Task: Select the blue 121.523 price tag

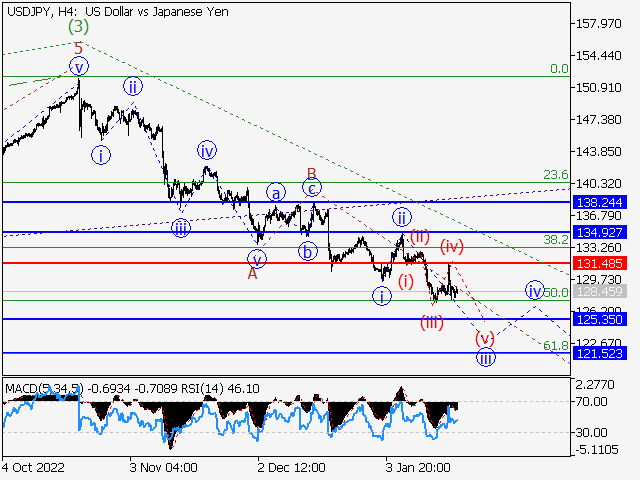Action: [x=599, y=353]
